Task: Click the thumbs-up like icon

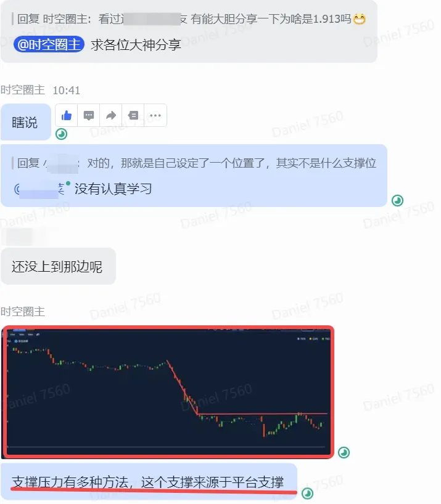Action: pos(67,115)
